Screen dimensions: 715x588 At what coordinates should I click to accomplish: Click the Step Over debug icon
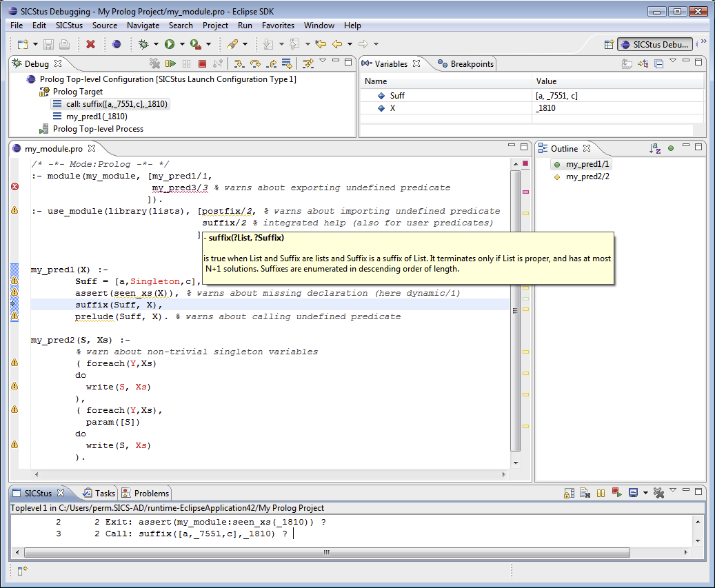[255, 63]
